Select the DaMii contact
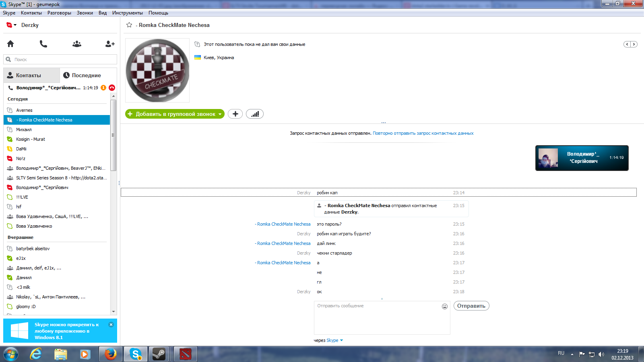 coord(57,149)
